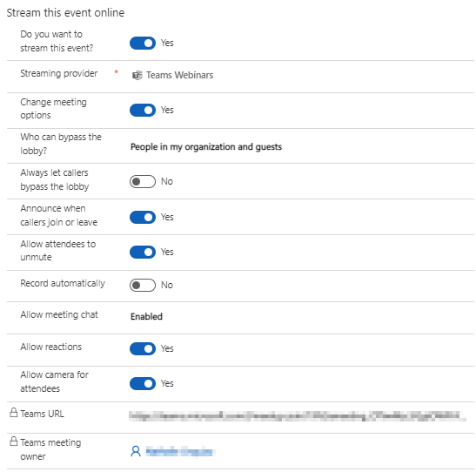
Task: Turn off Change meeting options switch
Action: pyautogui.click(x=143, y=111)
